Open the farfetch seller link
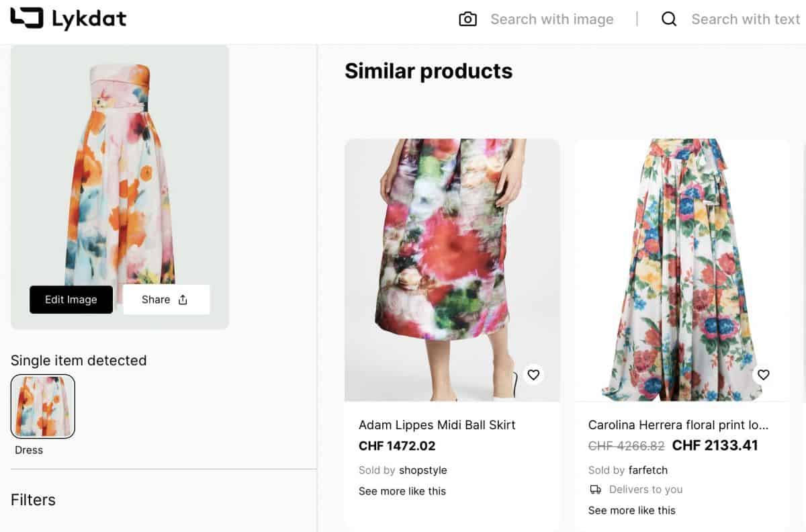 pyautogui.click(x=649, y=470)
